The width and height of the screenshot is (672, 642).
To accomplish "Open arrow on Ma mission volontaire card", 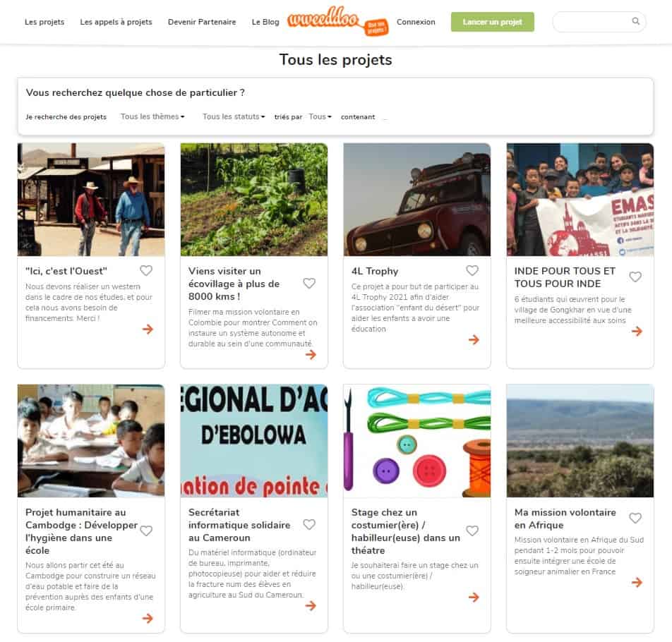I will (637, 582).
